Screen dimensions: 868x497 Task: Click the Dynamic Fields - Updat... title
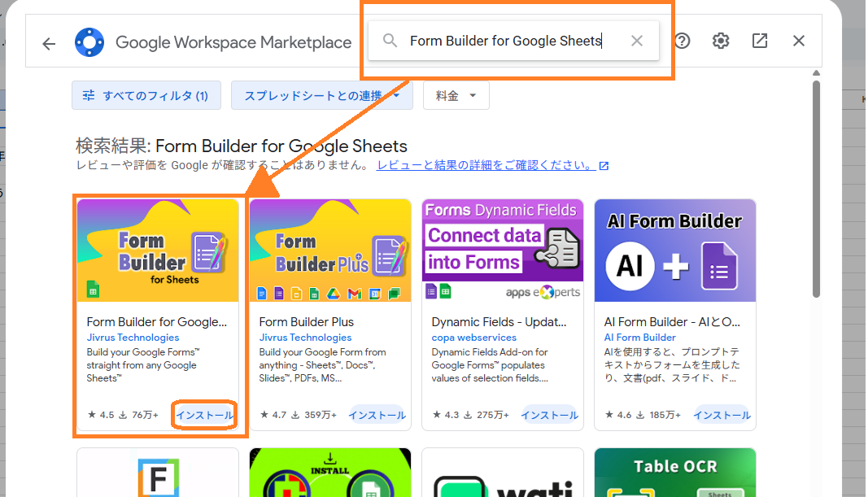click(x=499, y=322)
